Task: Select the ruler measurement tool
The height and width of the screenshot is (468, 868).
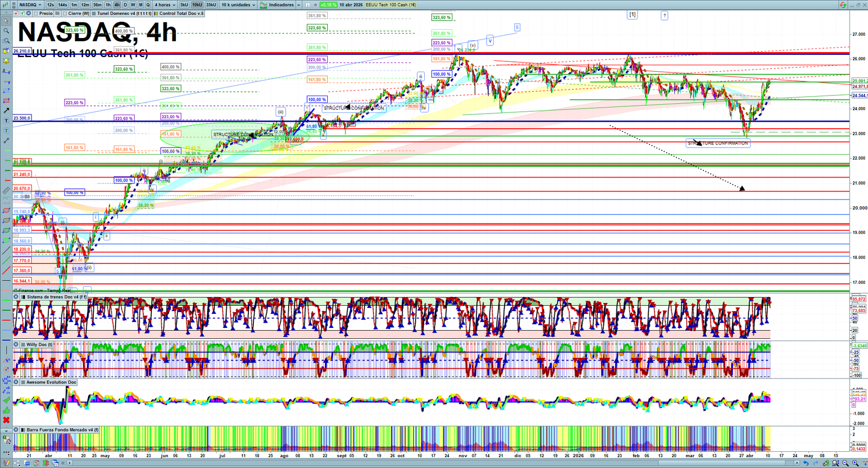Action: (6, 191)
